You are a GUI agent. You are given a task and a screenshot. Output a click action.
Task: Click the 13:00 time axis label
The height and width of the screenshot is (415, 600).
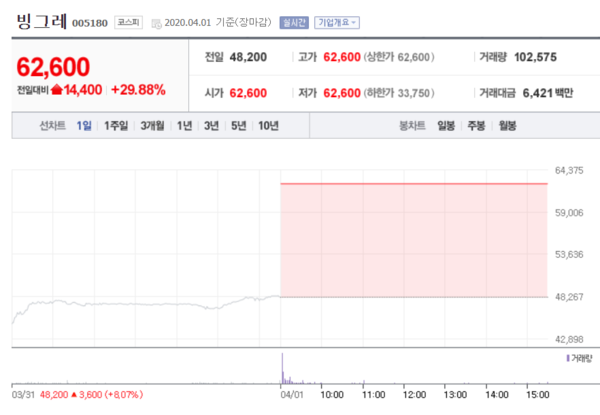[x=455, y=394]
